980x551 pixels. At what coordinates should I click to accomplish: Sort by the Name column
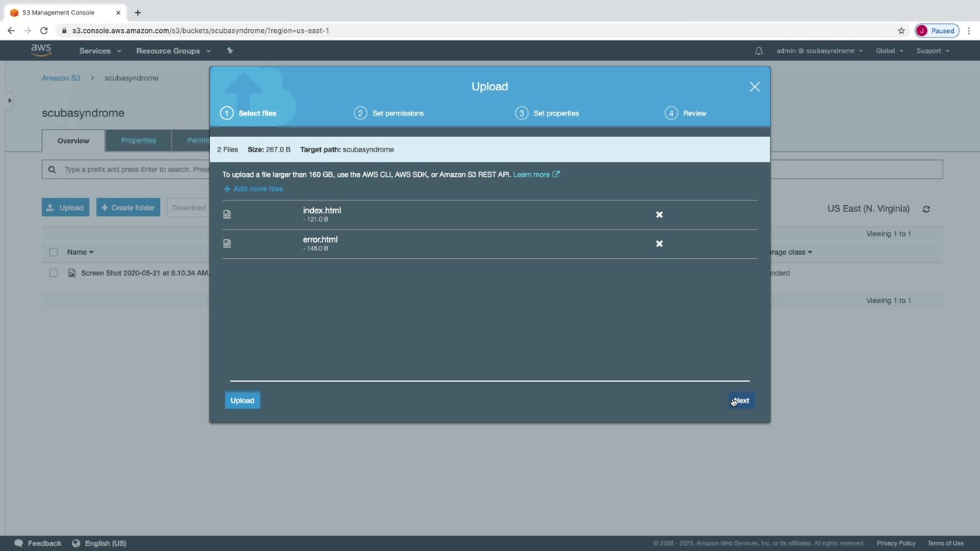tap(80, 252)
